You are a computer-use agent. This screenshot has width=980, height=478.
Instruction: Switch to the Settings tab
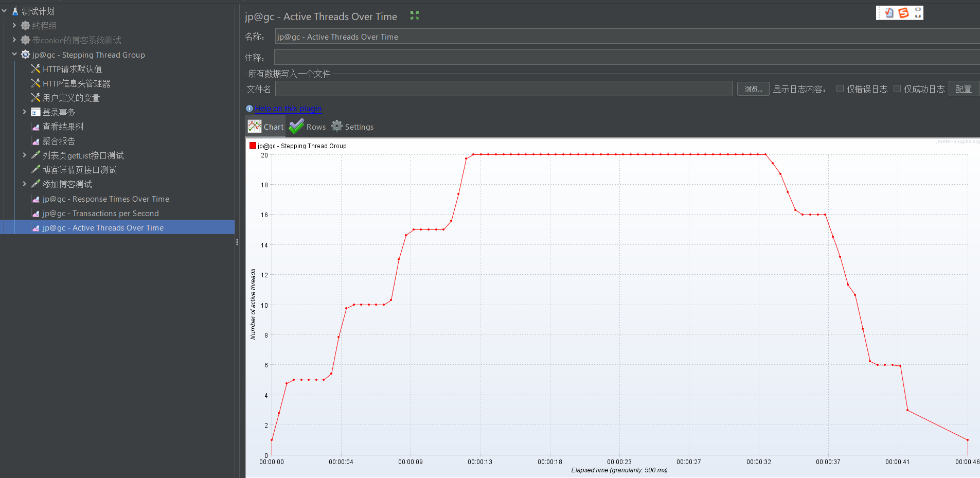pos(352,127)
